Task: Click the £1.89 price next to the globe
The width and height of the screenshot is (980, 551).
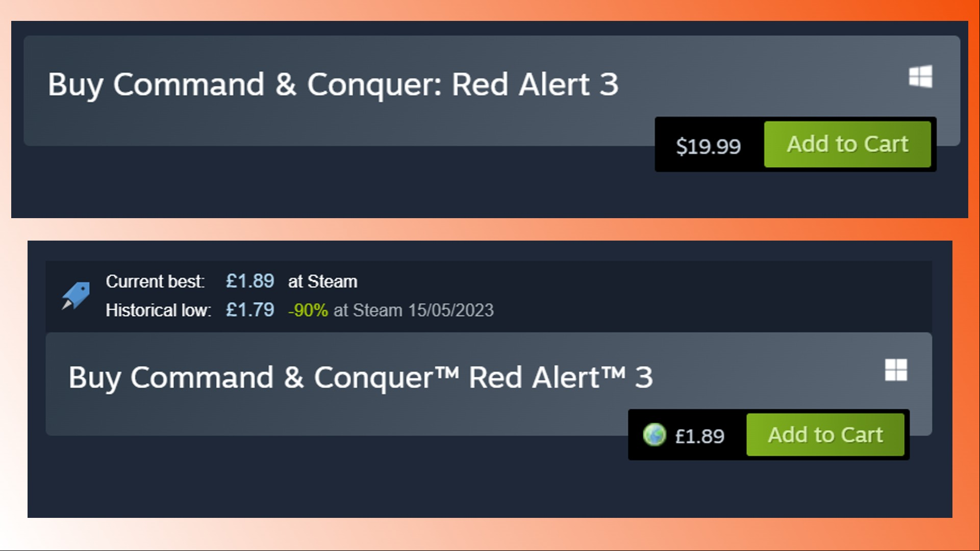Action: [699, 436]
